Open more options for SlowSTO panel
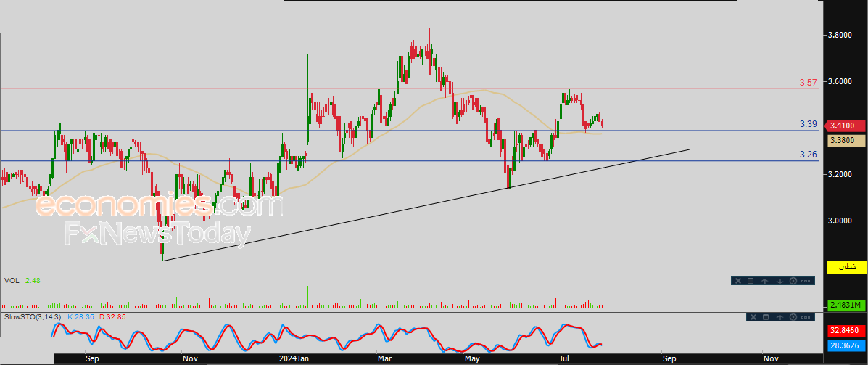Screen dimensions: 868x365 point(806,317)
